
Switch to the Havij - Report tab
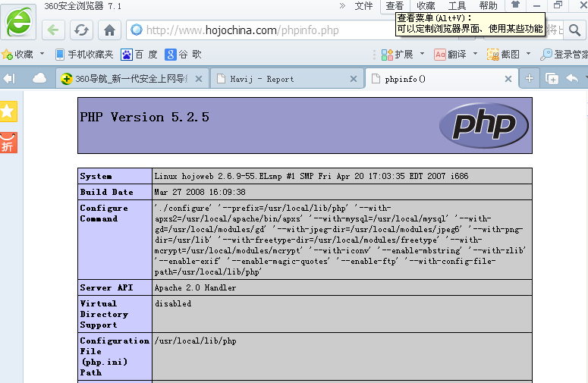click(288, 79)
